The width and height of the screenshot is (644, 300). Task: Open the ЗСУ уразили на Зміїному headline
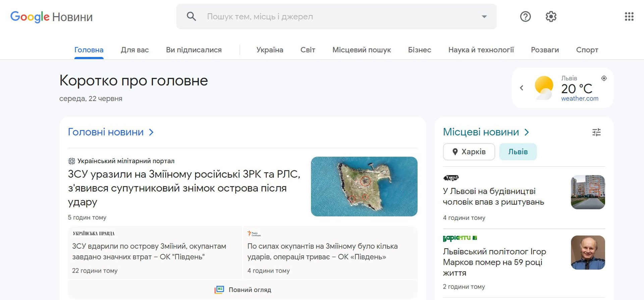pyautogui.click(x=184, y=188)
